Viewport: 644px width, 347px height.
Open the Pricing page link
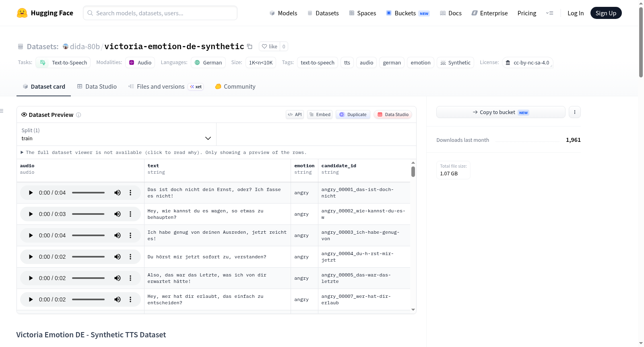(x=527, y=13)
